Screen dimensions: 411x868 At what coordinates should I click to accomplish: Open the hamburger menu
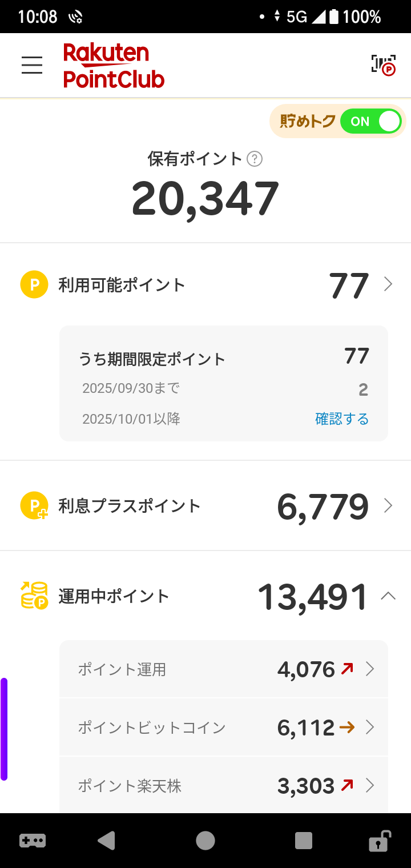pyautogui.click(x=32, y=65)
